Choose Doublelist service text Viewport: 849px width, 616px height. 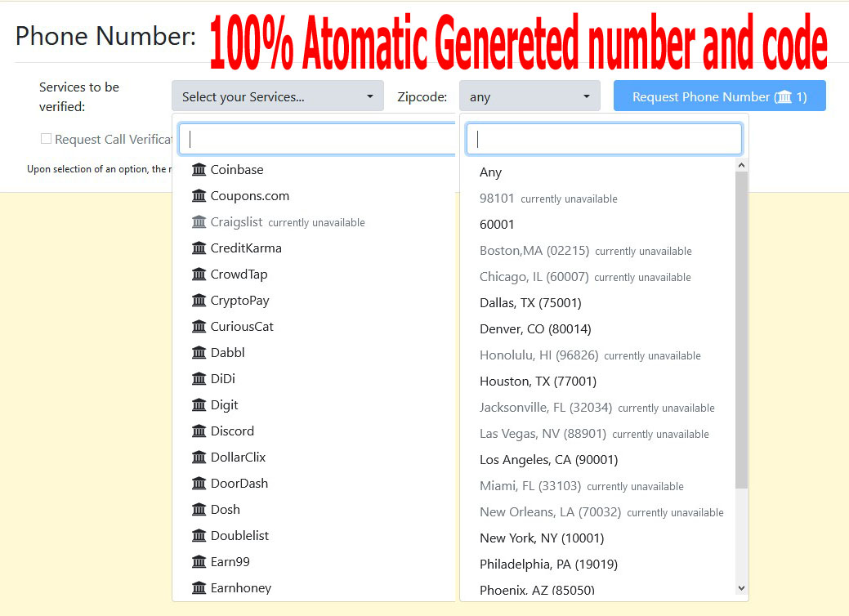tap(239, 535)
